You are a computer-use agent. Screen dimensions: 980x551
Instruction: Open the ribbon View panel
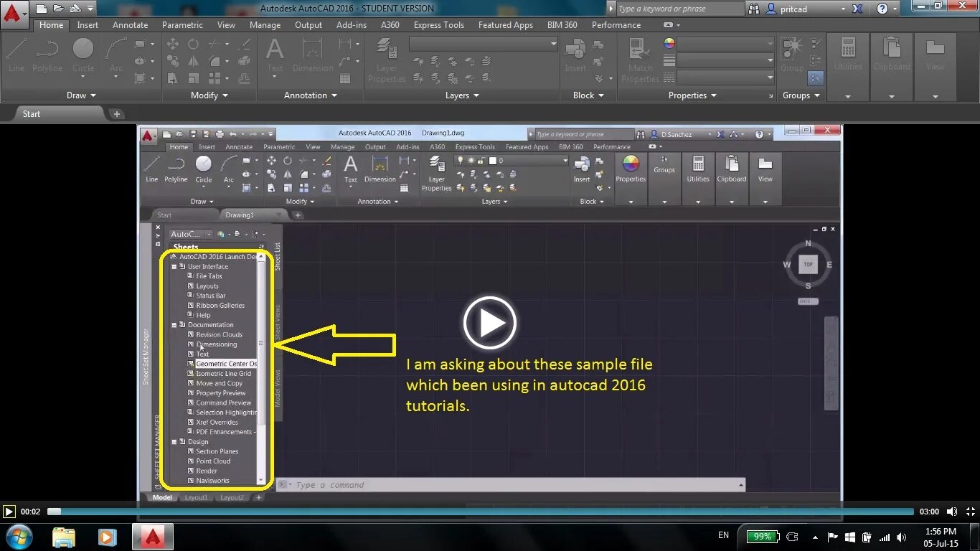(x=935, y=67)
